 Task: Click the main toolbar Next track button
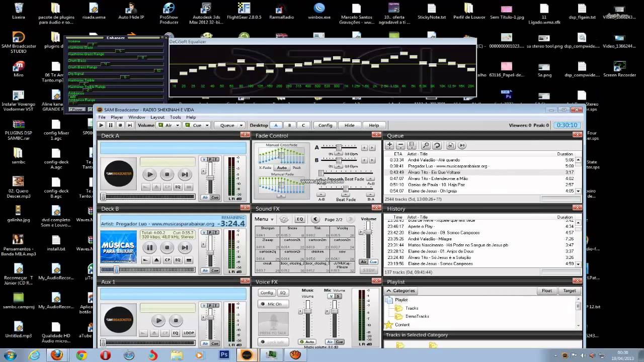point(130,125)
